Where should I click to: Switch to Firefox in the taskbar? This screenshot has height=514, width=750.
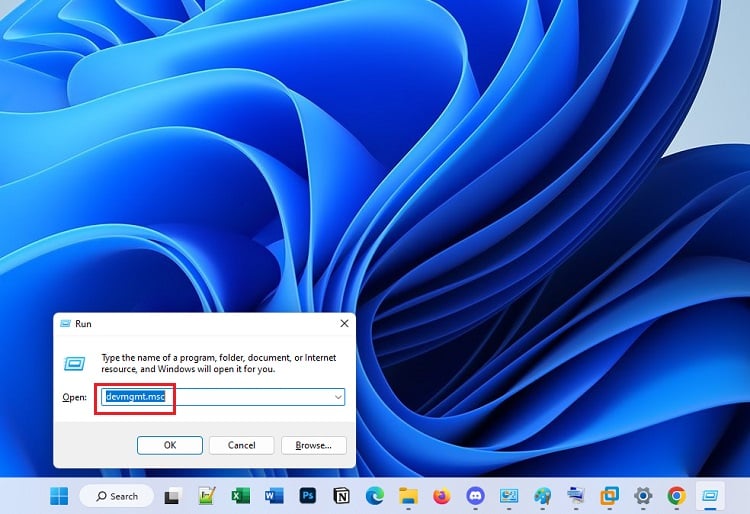pyautogui.click(x=442, y=496)
